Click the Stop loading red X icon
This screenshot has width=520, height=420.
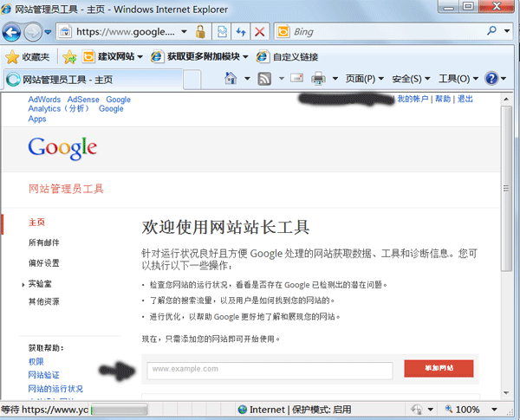[x=259, y=32]
